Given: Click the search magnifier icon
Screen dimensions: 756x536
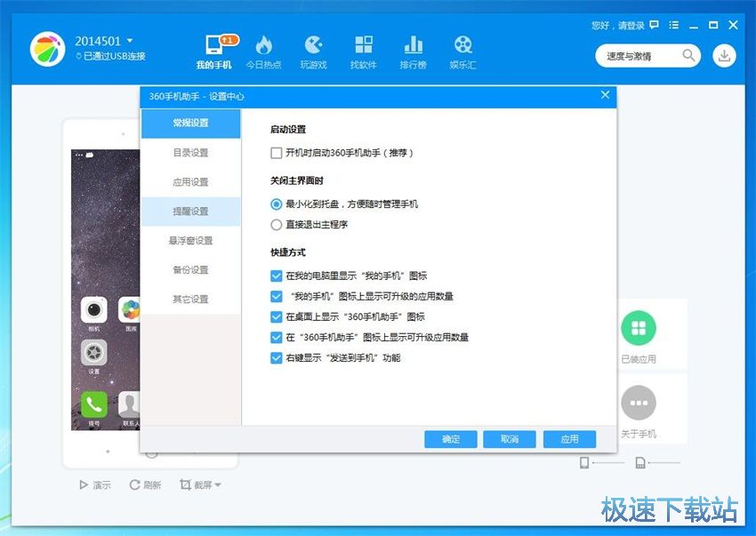Looking at the screenshot, I should tap(688, 55).
